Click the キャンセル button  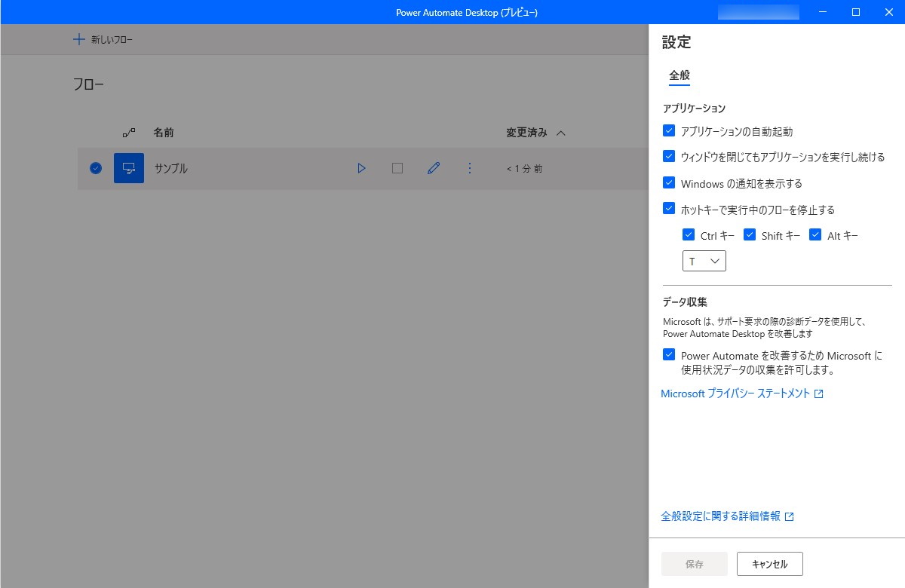[769, 563]
